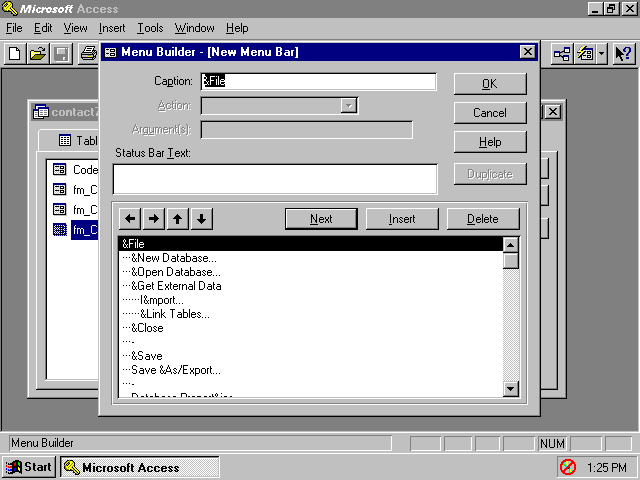This screenshot has width=640, height=480.
Task: Select the &New Database... entry
Action: (311, 258)
